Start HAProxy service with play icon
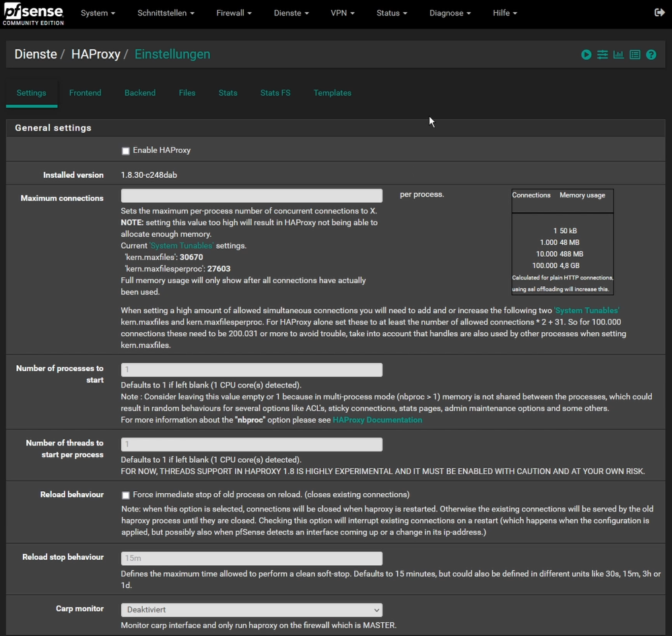672x636 pixels. (x=586, y=55)
